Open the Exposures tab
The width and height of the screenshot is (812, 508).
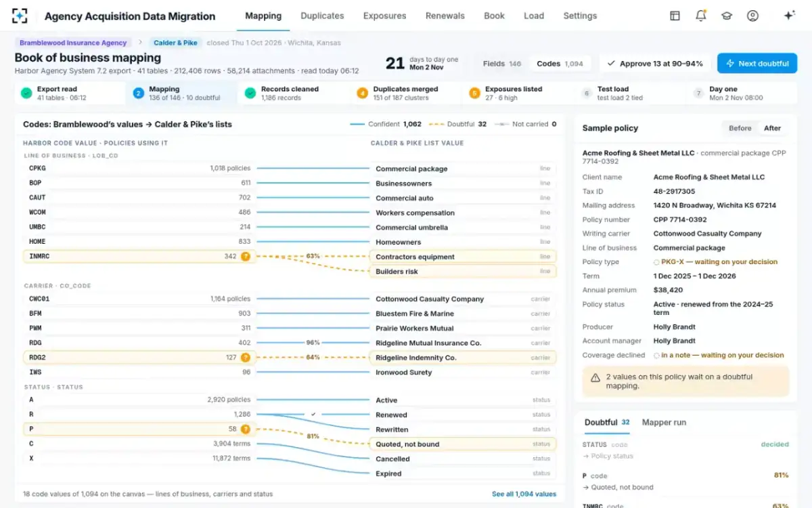(x=384, y=16)
